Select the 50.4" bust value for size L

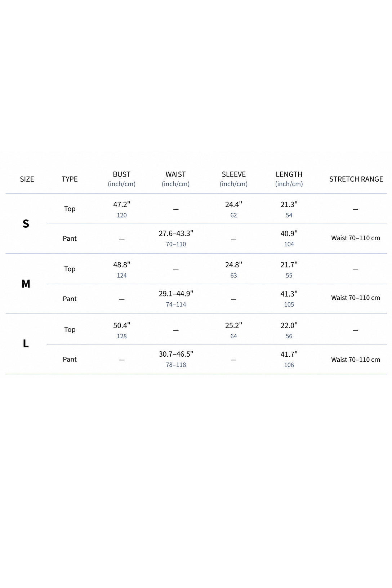[x=122, y=326]
